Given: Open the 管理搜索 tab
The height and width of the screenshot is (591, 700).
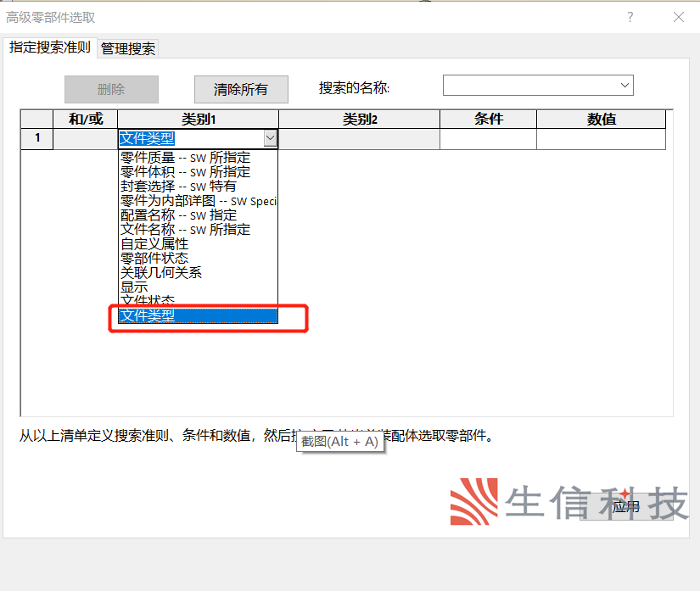Looking at the screenshot, I should click(128, 48).
